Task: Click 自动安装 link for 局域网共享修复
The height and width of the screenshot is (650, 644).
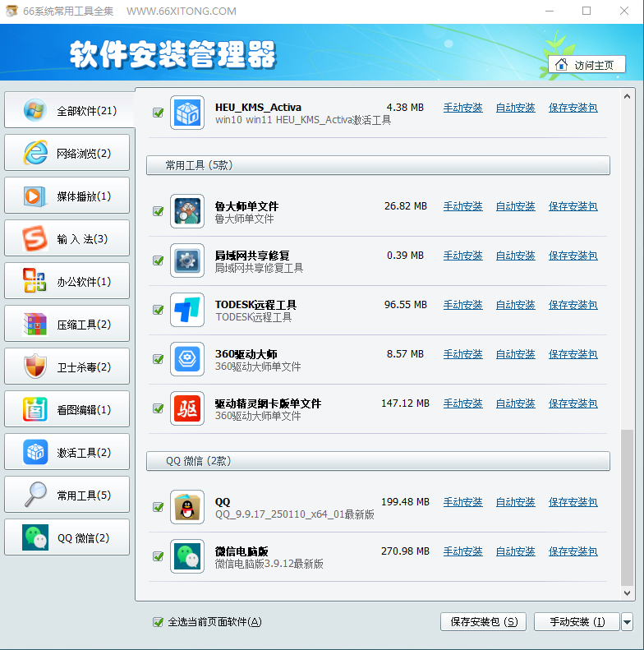Action: point(516,256)
